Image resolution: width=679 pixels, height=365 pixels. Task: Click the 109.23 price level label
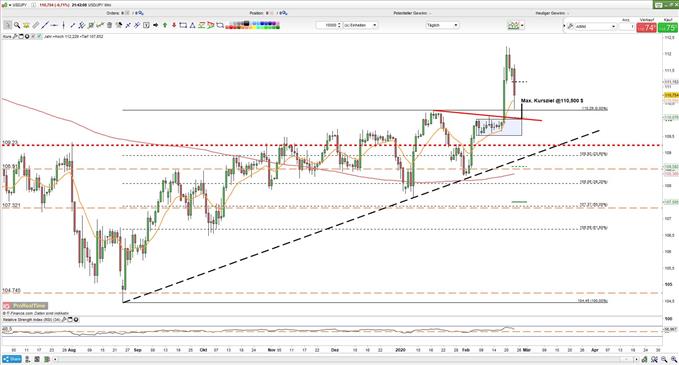tap(10, 142)
